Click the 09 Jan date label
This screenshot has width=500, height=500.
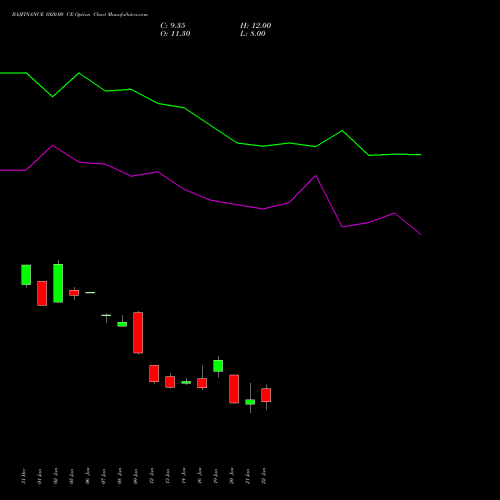tap(135, 476)
